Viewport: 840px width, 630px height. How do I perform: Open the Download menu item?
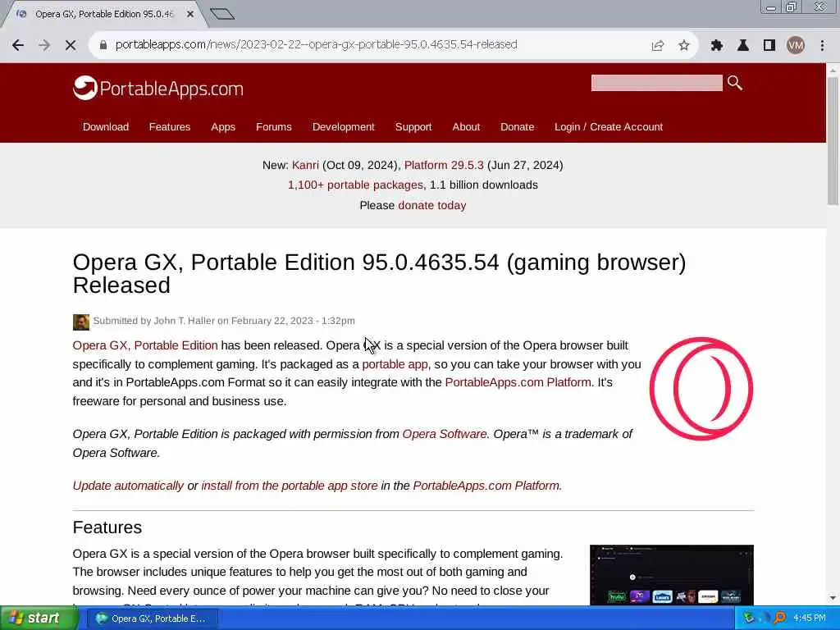click(x=106, y=127)
